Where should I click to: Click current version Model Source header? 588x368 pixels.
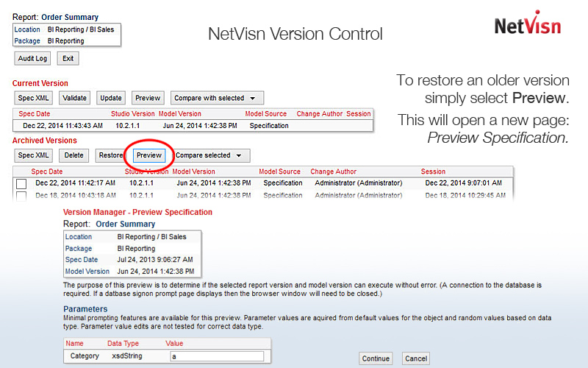[x=266, y=114]
